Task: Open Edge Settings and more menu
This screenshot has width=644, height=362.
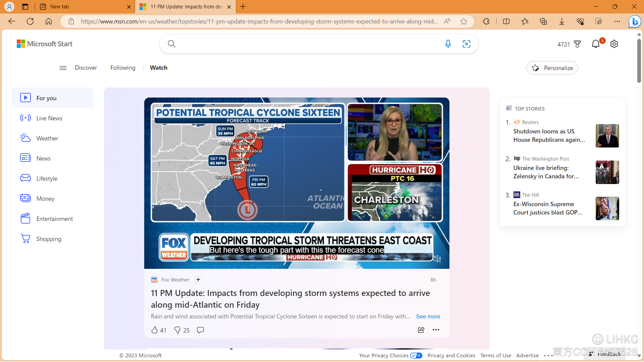Action: pyautogui.click(x=617, y=21)
